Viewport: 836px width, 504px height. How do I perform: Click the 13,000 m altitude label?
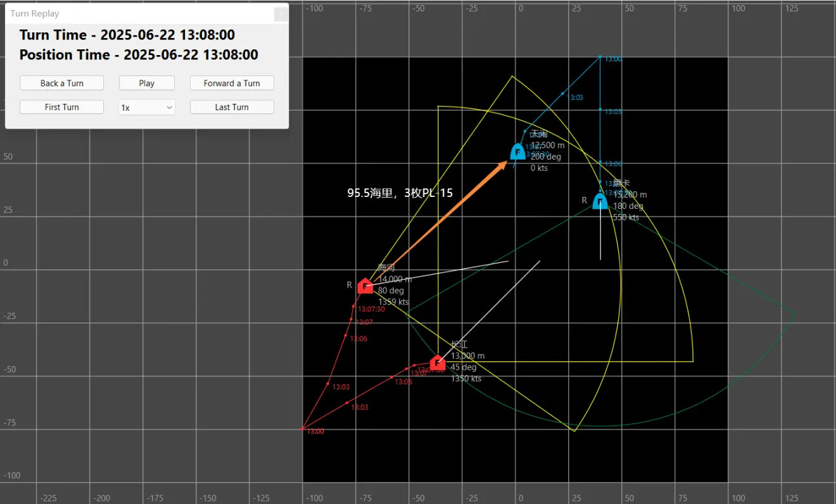[467, 356]
